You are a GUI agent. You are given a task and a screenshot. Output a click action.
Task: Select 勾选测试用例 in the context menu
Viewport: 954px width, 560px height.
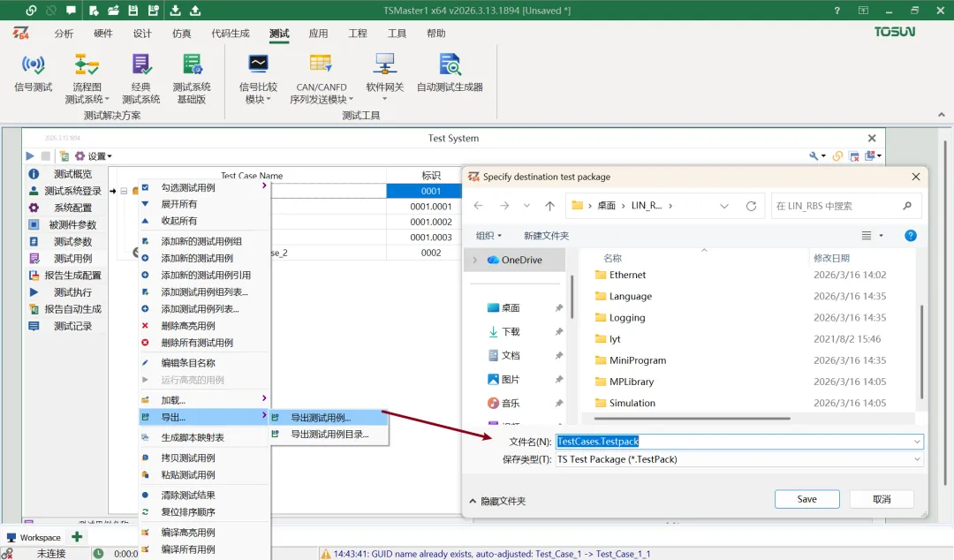click(x=187, y=187)
